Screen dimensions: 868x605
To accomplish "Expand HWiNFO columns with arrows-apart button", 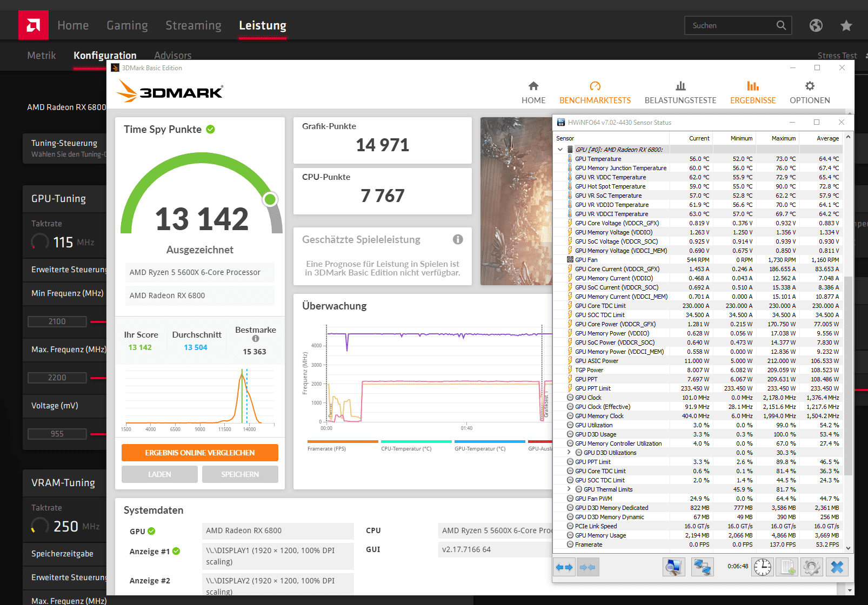I will coord(565,567).
